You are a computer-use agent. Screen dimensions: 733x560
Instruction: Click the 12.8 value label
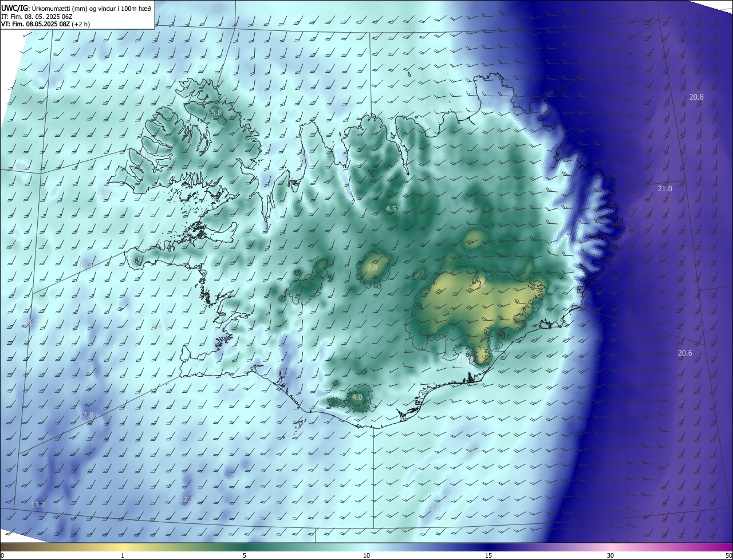[86, 415]
